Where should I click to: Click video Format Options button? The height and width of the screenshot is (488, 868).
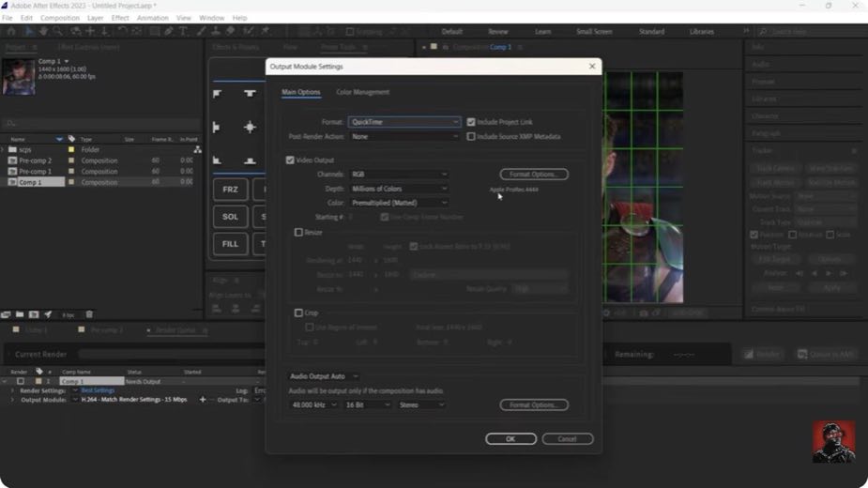point(534,174)
